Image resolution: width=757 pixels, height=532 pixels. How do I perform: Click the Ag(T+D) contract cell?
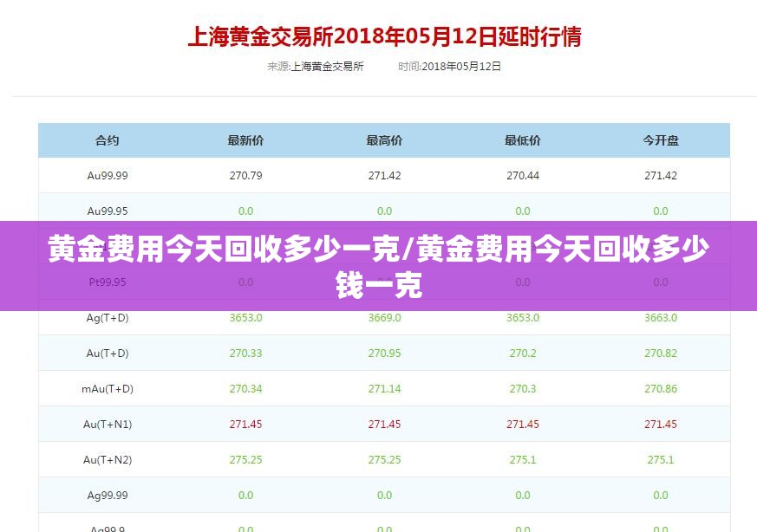coord(108,318)
